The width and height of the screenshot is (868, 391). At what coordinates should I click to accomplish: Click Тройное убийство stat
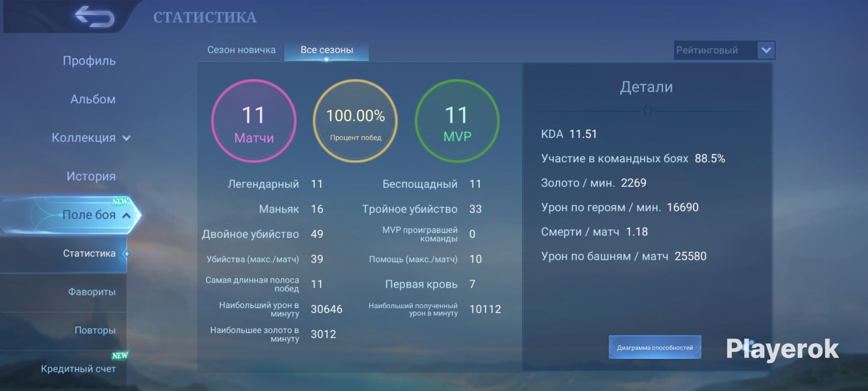[x=422, y=209]
